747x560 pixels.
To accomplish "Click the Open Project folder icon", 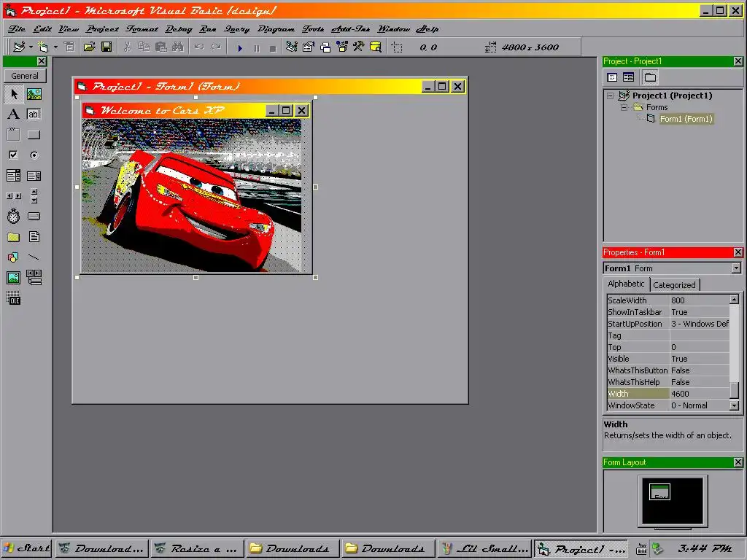I will [x=89, y=47].
